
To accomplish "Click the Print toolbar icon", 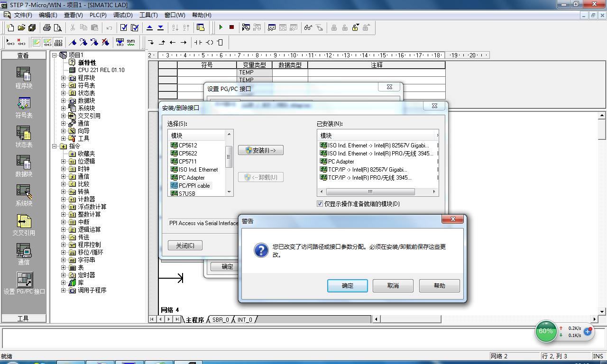I will pos(47,27).
